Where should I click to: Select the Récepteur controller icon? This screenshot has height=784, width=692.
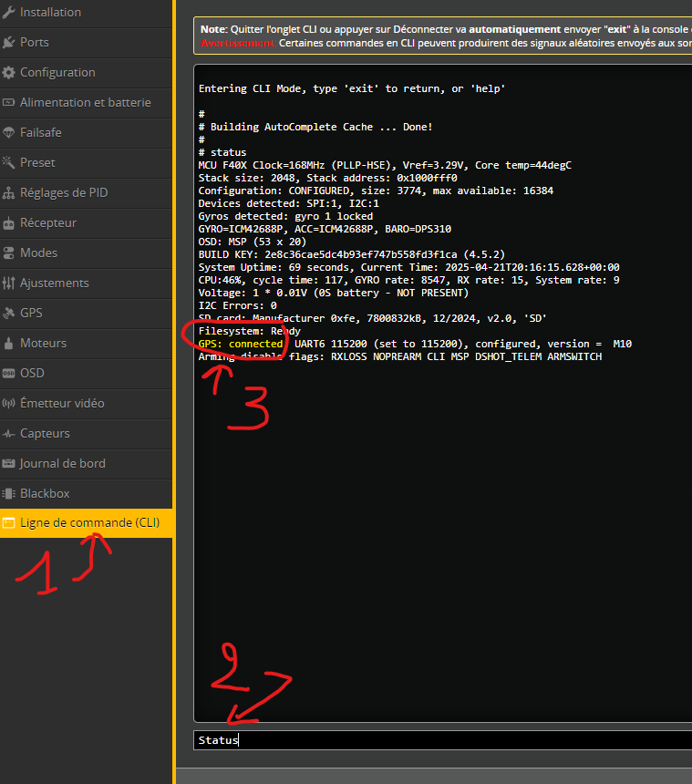point(9,223)
